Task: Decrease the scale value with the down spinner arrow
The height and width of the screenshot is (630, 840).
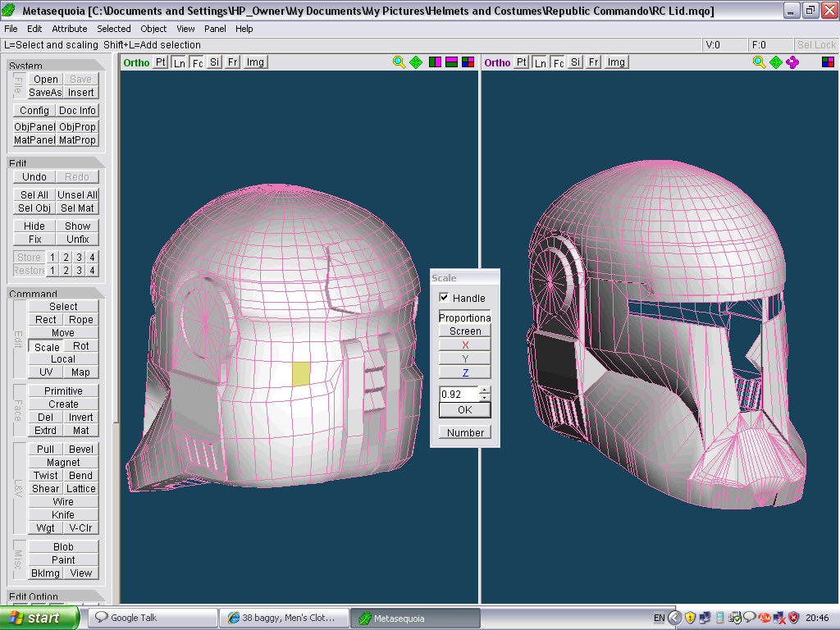Action: 484,398
